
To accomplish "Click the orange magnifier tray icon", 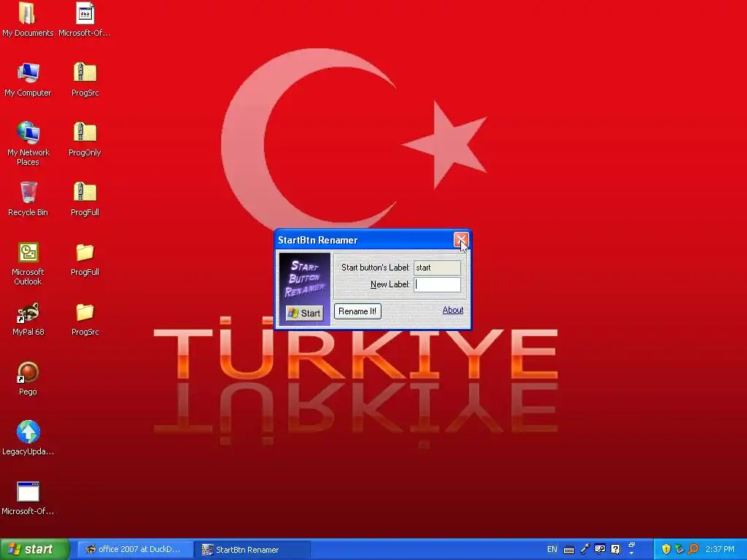I will pos(693,549).
